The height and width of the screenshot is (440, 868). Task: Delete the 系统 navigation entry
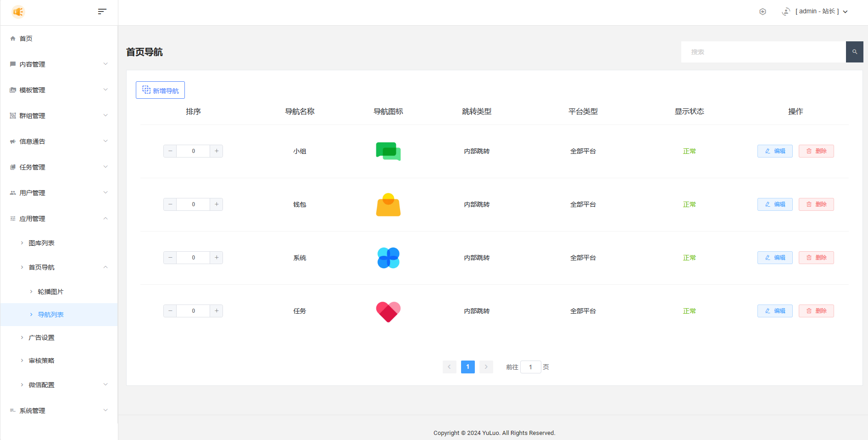(x=816, y=258)
